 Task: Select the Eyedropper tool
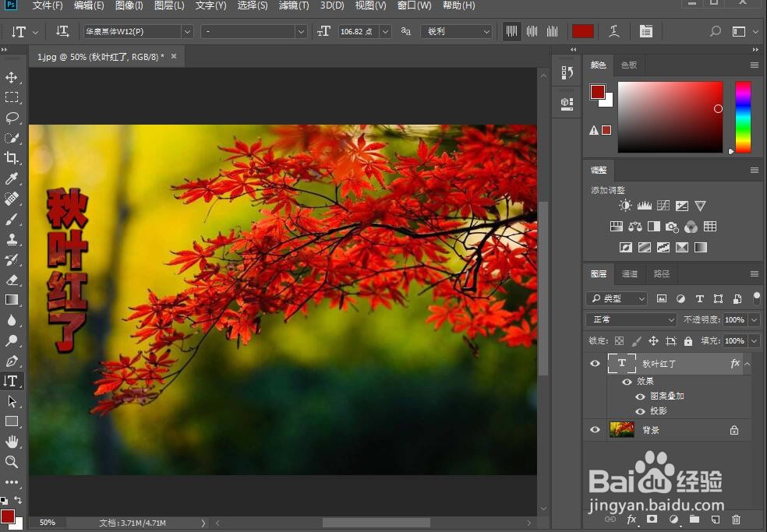pos(11,178)
